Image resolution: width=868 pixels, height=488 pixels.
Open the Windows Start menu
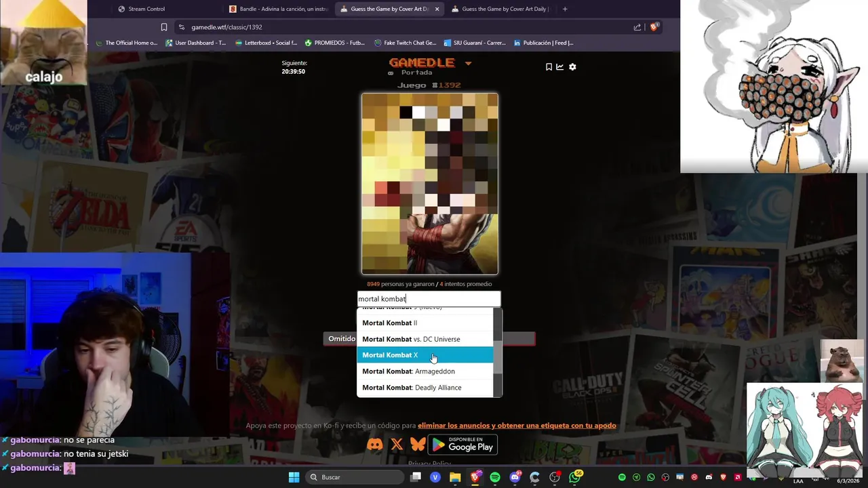(x=294, y=477)
